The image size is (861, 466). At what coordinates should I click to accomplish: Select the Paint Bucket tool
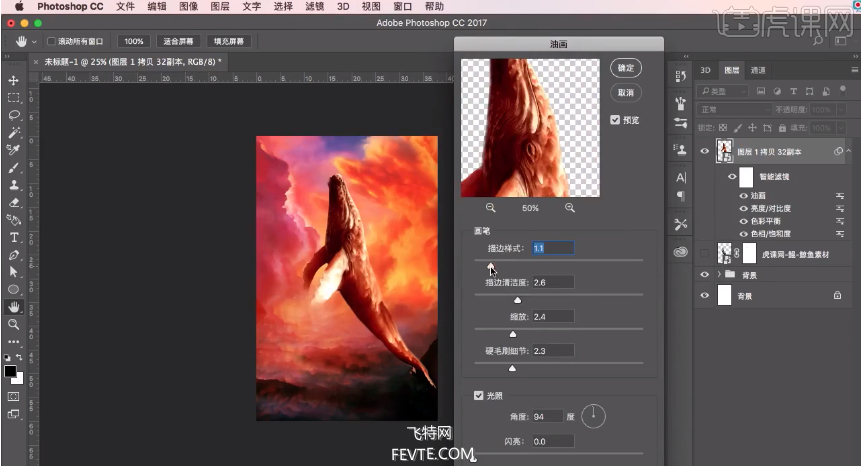pyautogui.click(x=14, y=220)
